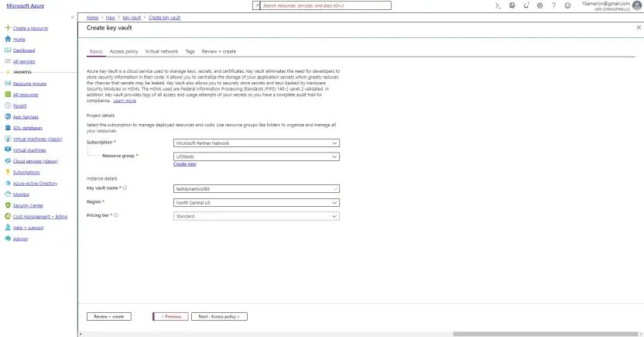Image resolution: width=644 pixels, height=337 pixels.
Task: Switch to the Review + create tab
Action: [x=218, y=51]
